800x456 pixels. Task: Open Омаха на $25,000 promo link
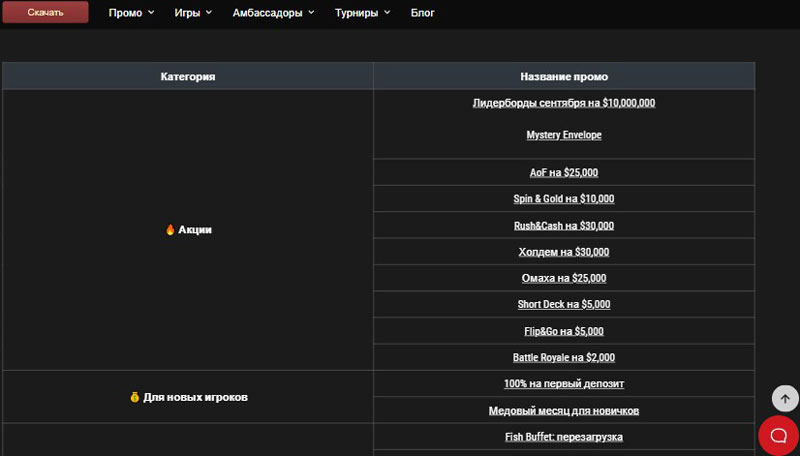point(563,278)
